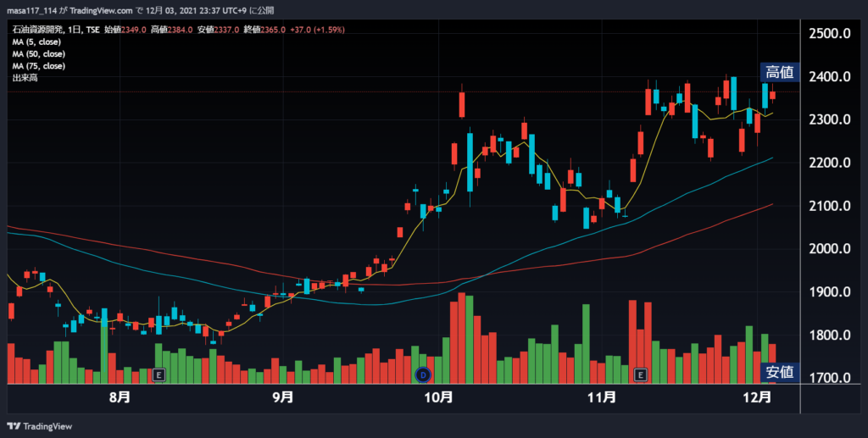Click the MA (50, close) indicator legend
Screen dimensions: 868x438
click(39, 54)
